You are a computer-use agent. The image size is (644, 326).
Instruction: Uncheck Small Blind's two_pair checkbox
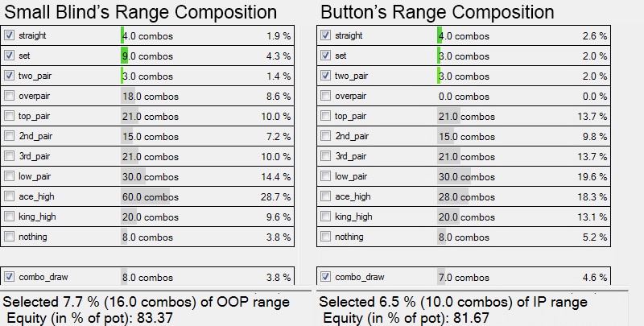point(9,76)
